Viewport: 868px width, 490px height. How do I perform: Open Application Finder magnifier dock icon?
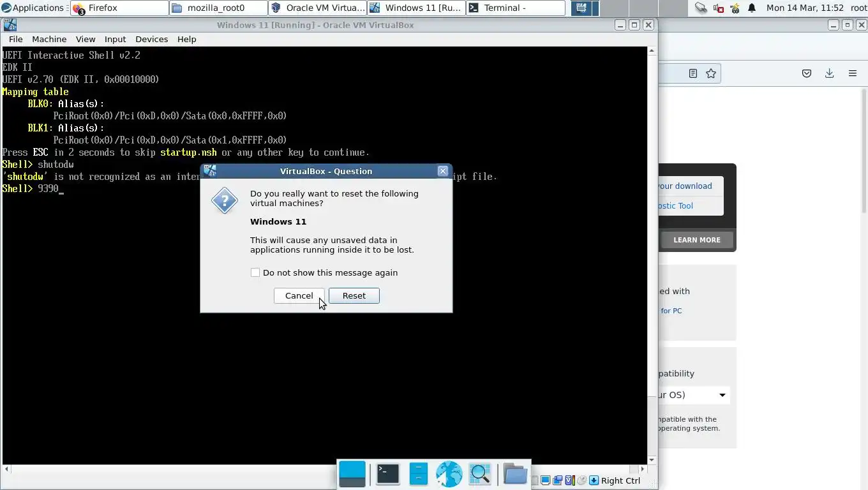(x=480, y=474)
